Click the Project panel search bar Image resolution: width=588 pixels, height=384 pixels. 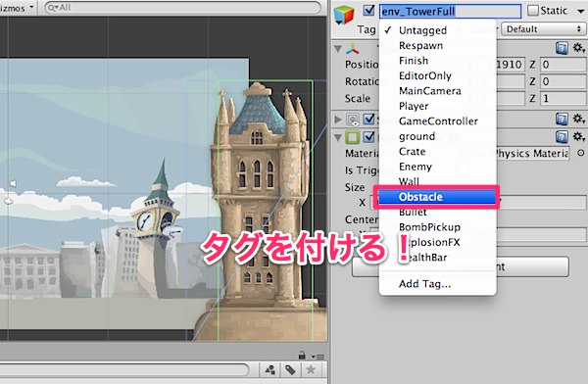point(124,369)
